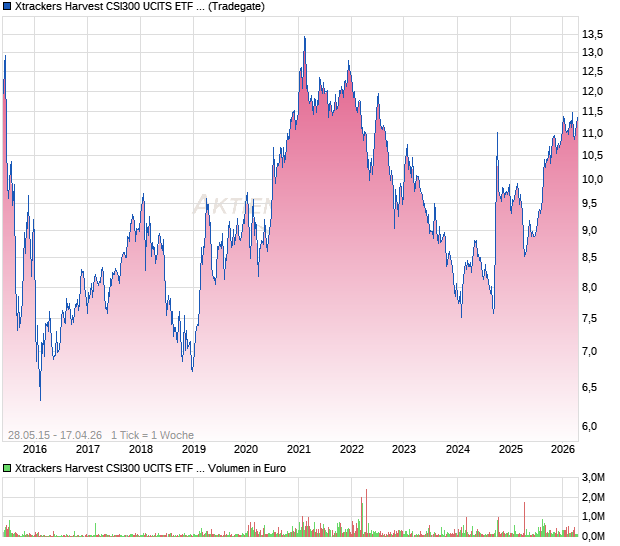
Task: Click the 9,0 price axis label
Action: (x=589, y=230)
